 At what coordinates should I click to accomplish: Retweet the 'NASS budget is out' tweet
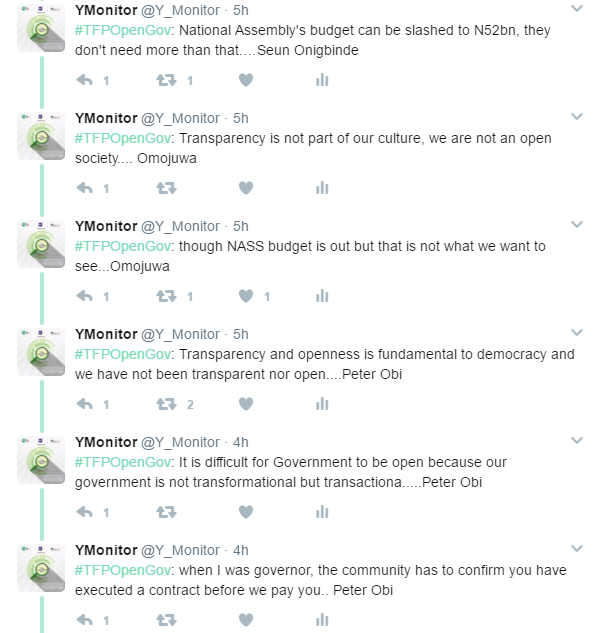click(x=166, y=296)
